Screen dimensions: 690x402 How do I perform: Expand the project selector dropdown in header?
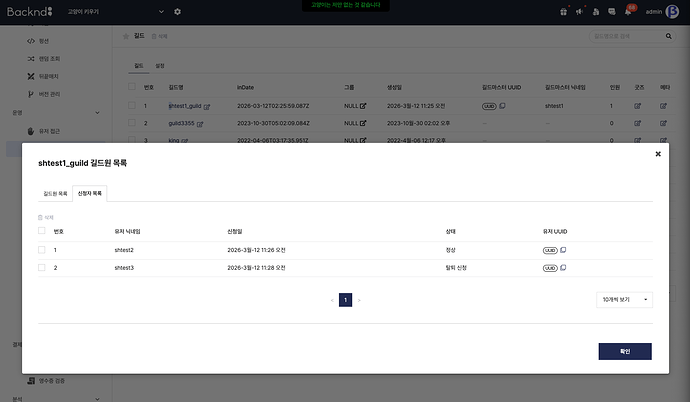(162, 12)
